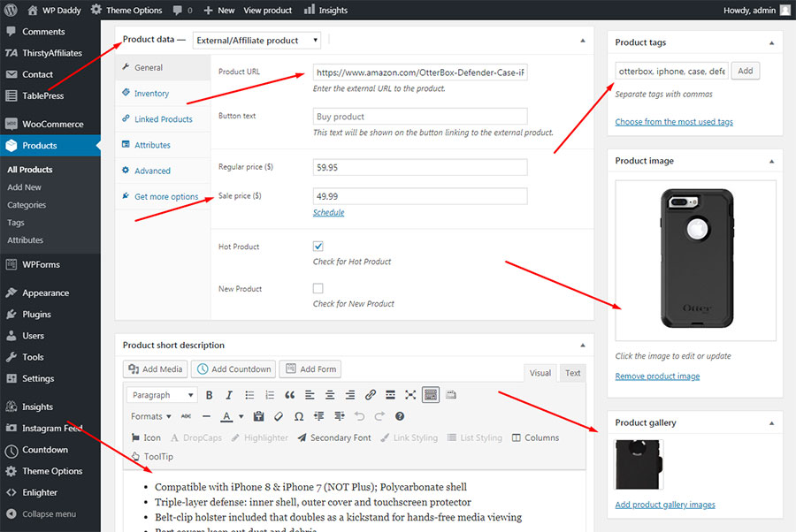Insert Read More tag icon
796x532 pixels.
(x=390, y=395)
